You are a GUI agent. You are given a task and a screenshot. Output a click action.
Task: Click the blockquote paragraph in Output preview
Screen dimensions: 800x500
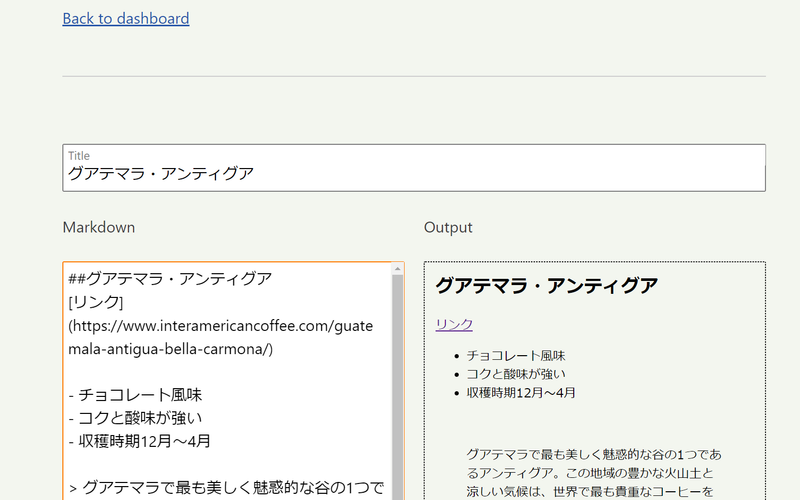[593, 472]
